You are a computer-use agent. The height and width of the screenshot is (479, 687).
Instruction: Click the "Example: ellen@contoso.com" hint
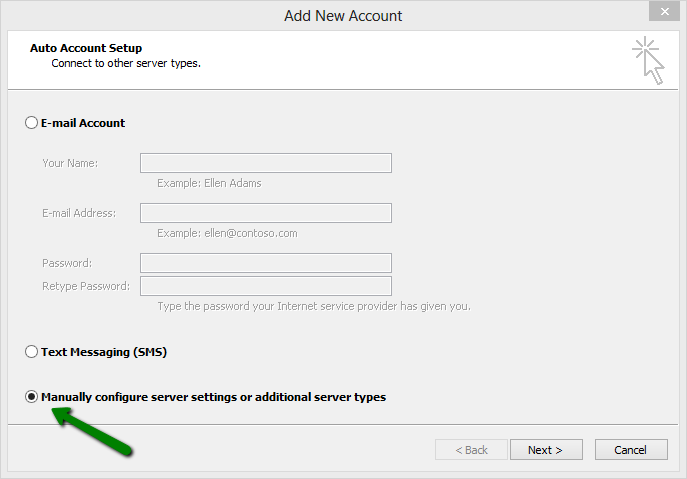point(227,233)
